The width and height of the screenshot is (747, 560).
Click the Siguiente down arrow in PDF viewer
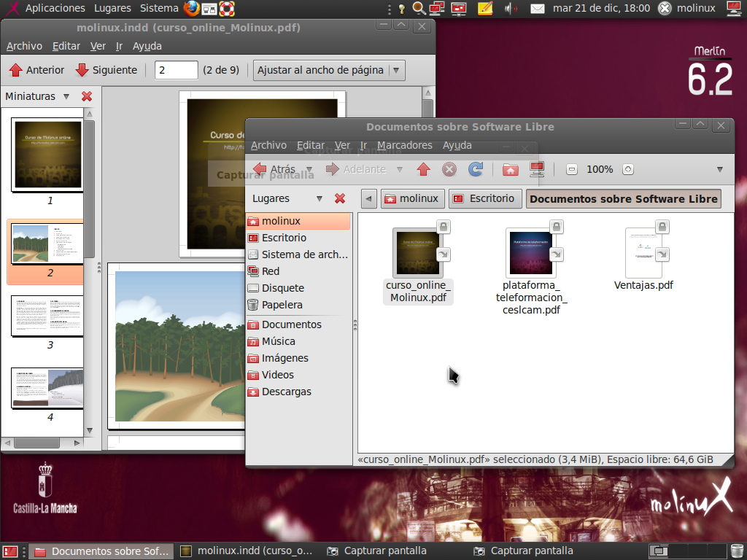pyautogui.click(x=82, y=70)
